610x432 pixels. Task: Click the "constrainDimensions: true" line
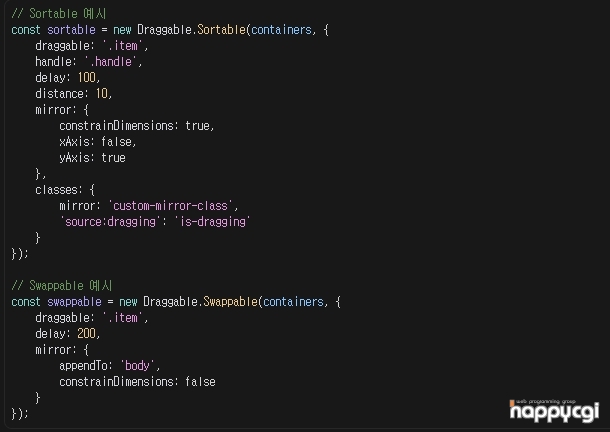(136, 126)
